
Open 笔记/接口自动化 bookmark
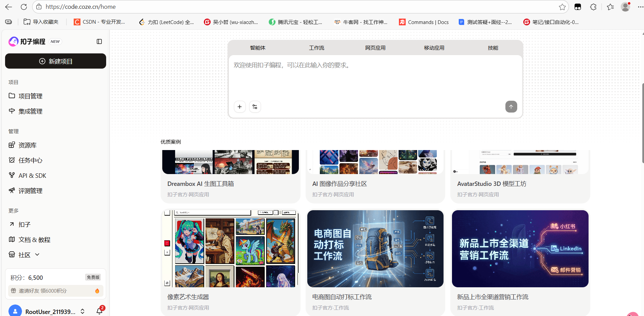click(551, 22)
